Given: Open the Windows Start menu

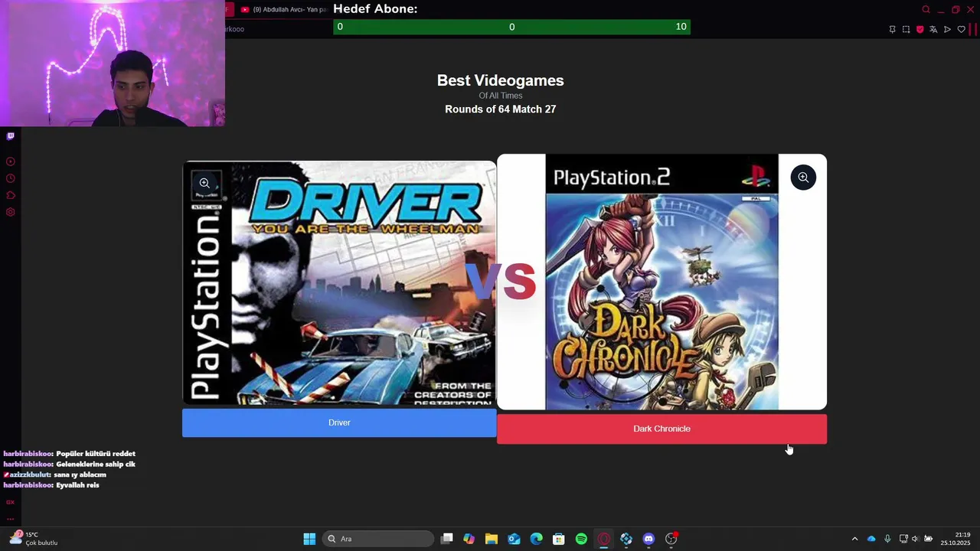Looking at the screenshot, I should coord(309,539).
